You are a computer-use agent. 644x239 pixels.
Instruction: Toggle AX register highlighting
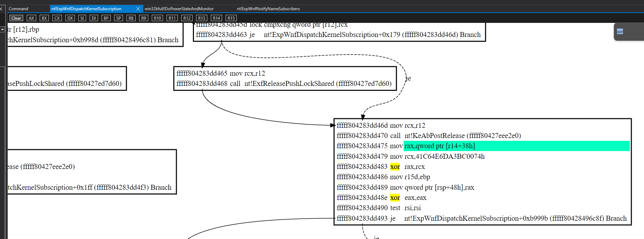point(31,18)
